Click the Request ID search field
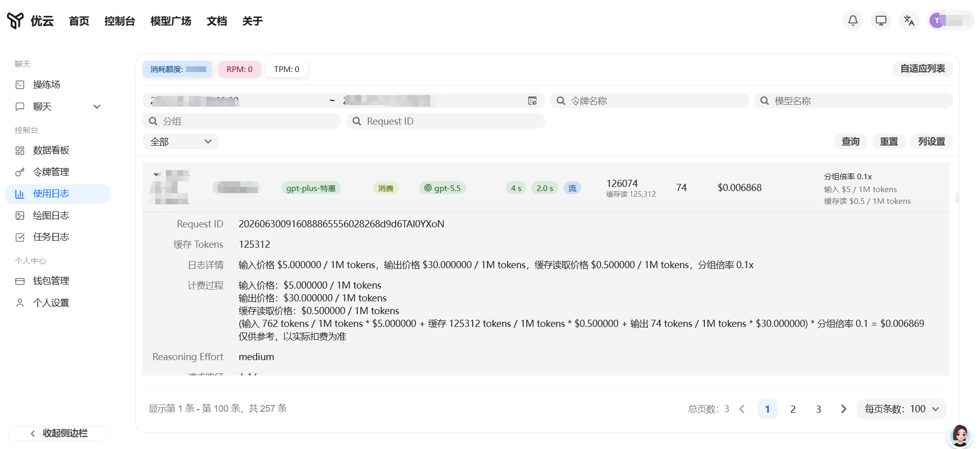980x449 pixels. [446, 121]
